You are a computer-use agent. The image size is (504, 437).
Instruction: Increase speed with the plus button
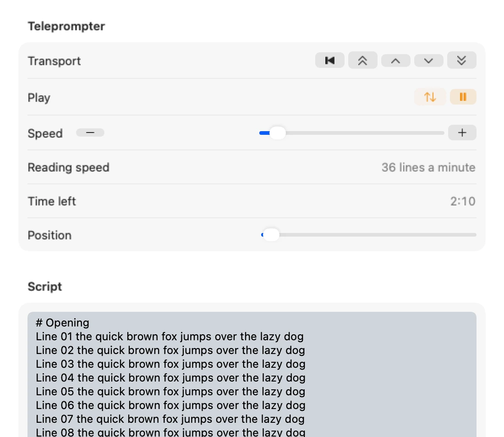point(462,133)
